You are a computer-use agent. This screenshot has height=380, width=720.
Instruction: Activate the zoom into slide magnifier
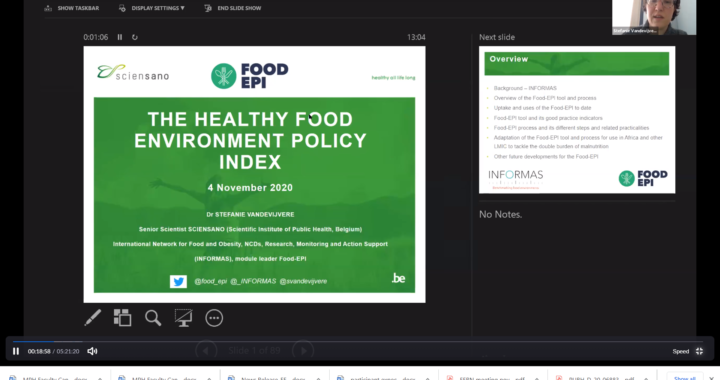pos(153,318)
